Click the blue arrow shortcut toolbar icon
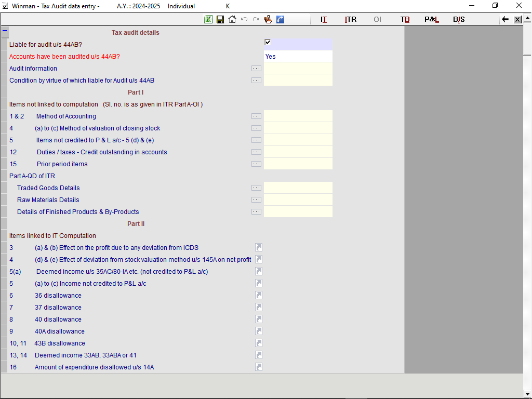Image resolution: width=532 pixels, height=399 pixels. (x=280, y=19)
